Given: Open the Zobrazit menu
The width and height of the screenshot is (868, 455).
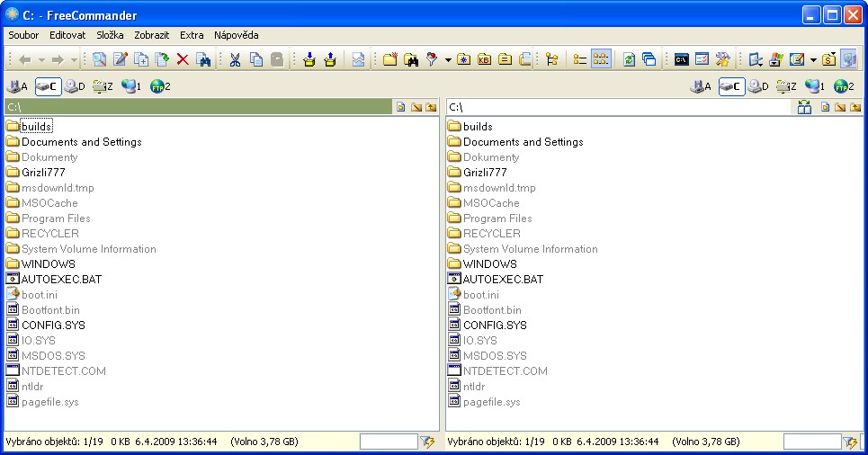Looking at the screenshot, I should [151, 35].
